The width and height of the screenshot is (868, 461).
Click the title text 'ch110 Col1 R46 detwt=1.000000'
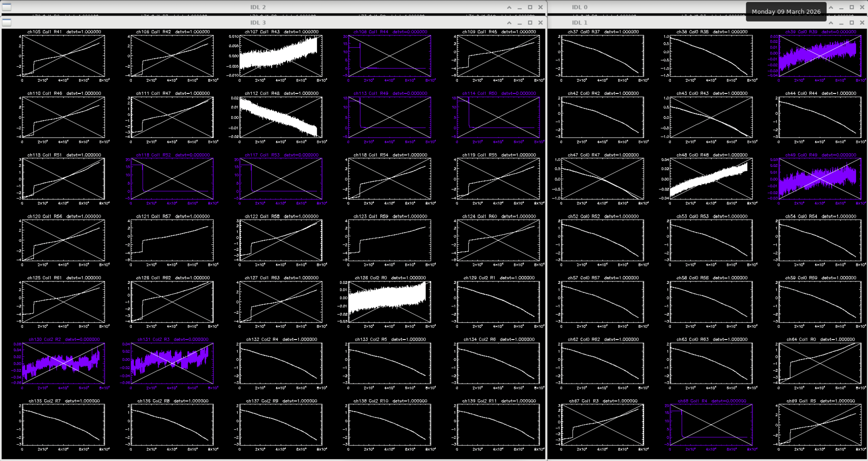click(64, 93)
